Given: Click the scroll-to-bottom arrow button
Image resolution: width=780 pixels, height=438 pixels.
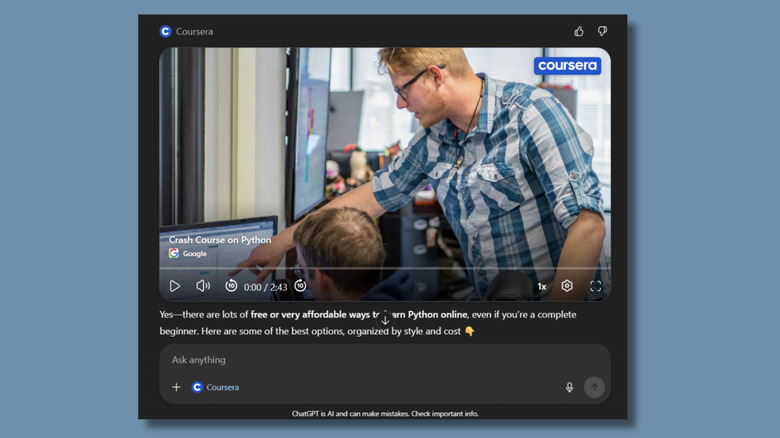Looking at the screenshot, I should (385, 319).
